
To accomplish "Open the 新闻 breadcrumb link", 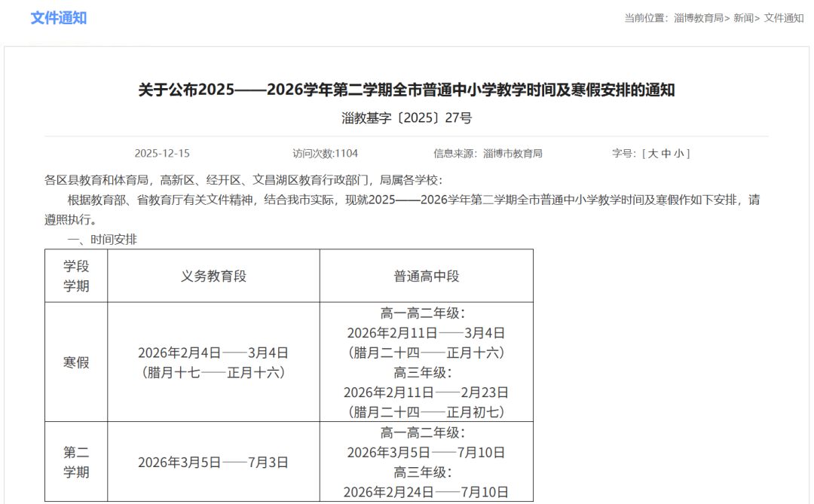I will (744, 18).
